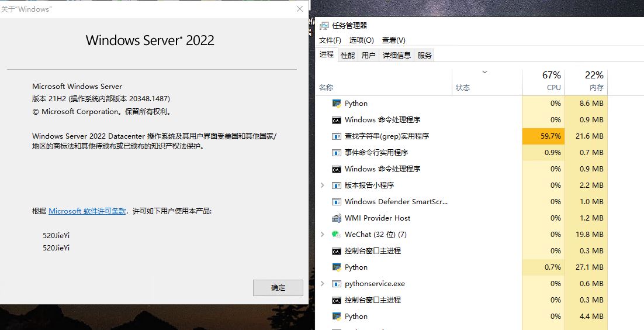644x330 pixels.
Task: Select the WMI Provider Host process name
Action: [378, 218]
